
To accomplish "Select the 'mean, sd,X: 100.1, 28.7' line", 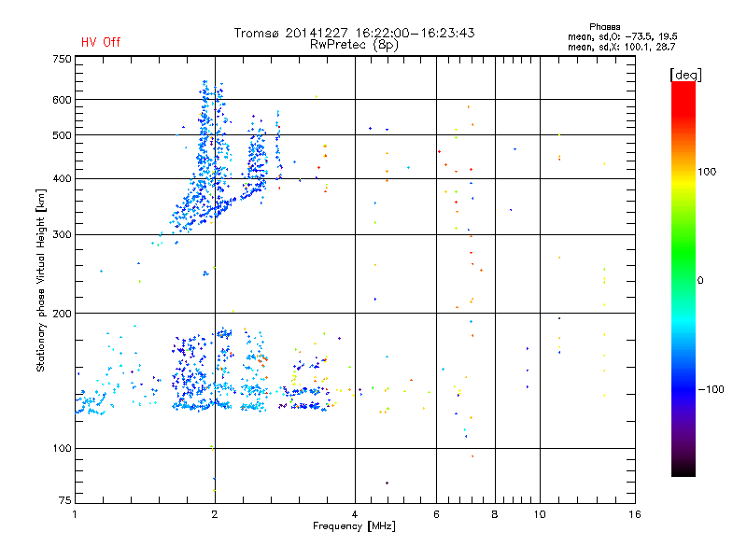I will [x=621, y=47].
